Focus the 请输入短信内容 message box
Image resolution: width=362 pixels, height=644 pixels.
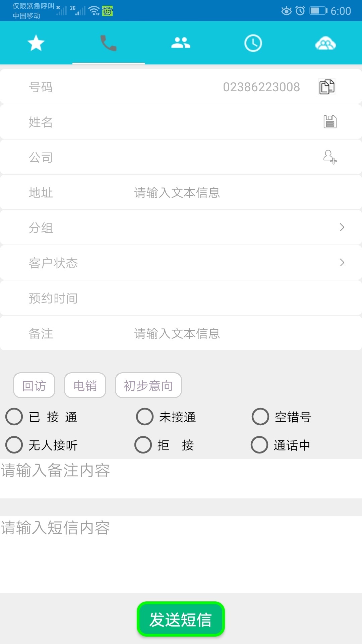tap(181, 553)
